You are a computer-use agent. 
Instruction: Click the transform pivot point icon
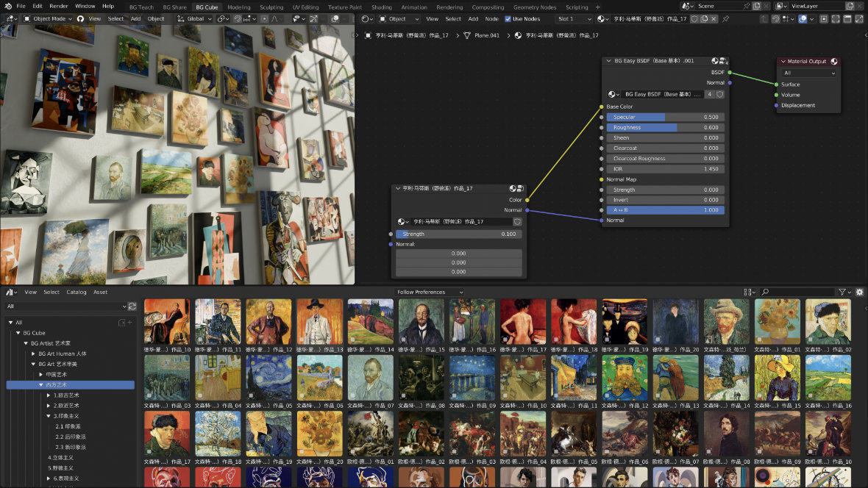pyautogui.click(x=223, y=19)
